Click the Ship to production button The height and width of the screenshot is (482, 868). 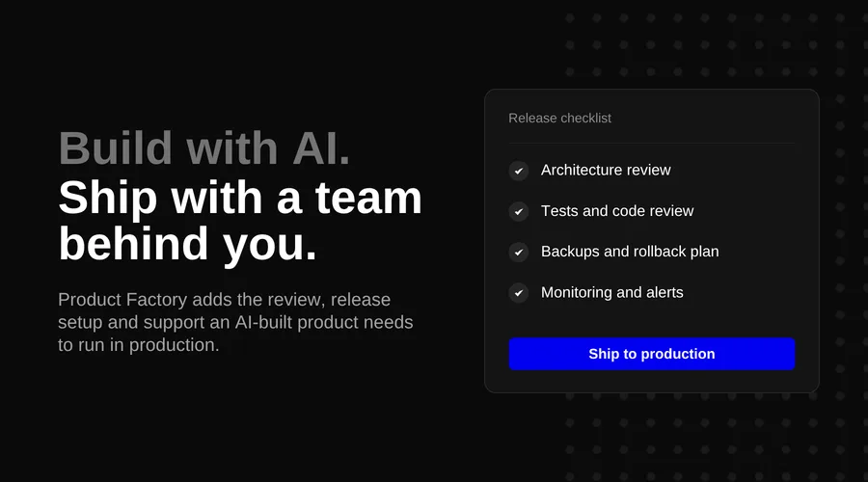pos(652,354)
